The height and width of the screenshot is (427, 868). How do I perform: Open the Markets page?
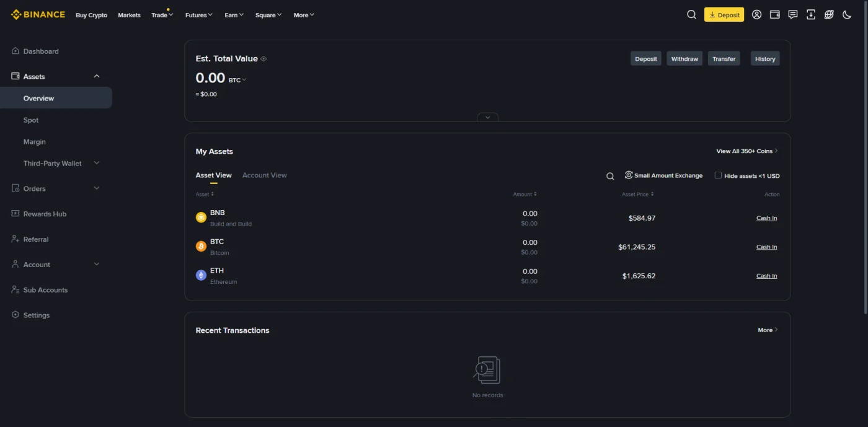(x=129, y=15)
